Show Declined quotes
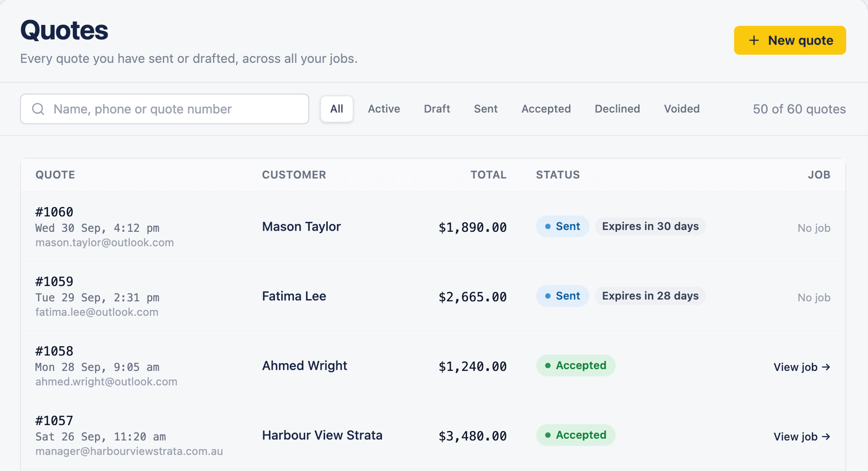The width and height of the screenshot is (868, 471). point(617,109)
